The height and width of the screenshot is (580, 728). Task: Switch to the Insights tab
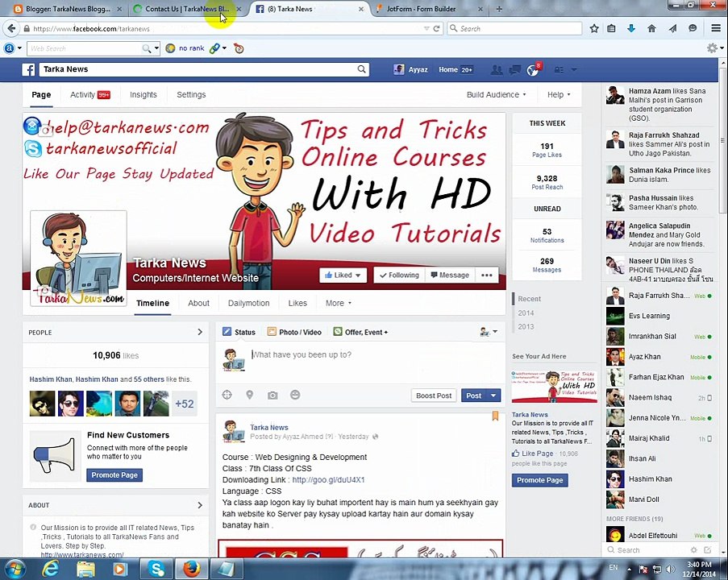[x=143, y=95]
